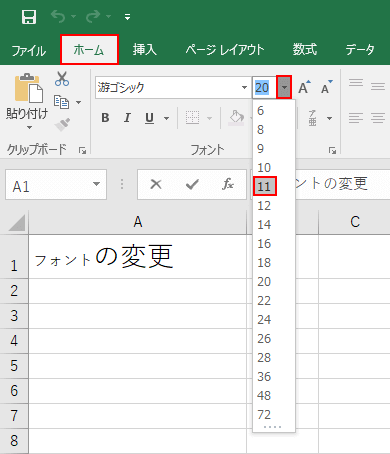
Task: Select font size 24 in list
Action: tap(274, 320)
